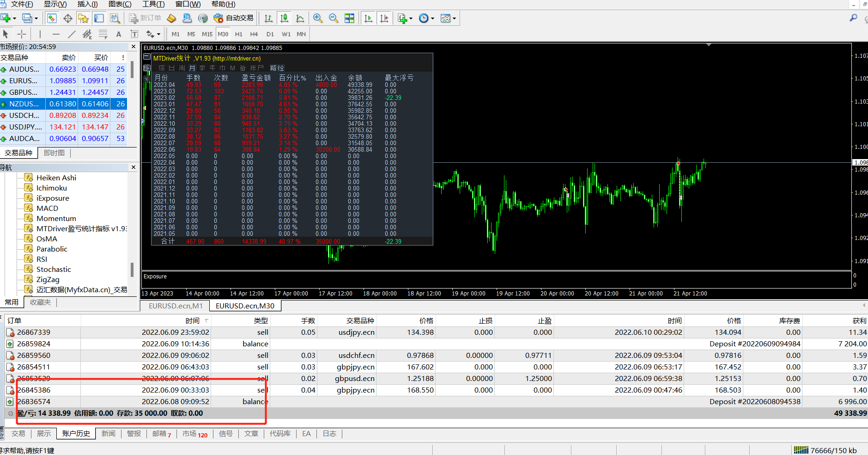Switch chart to candlestick display
Screen dimensions: 868x455
pyautogui.click(x=285, y=18)
